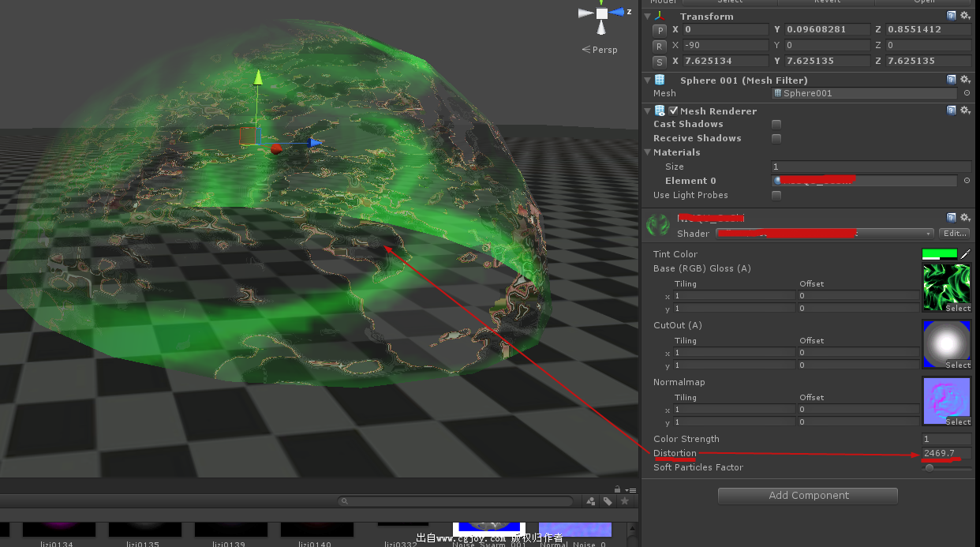Image resolution: width=980 pixels, height=547 pixels.
Task: Open Mesh Filter gear settings menu
Action: click(965, 80)
